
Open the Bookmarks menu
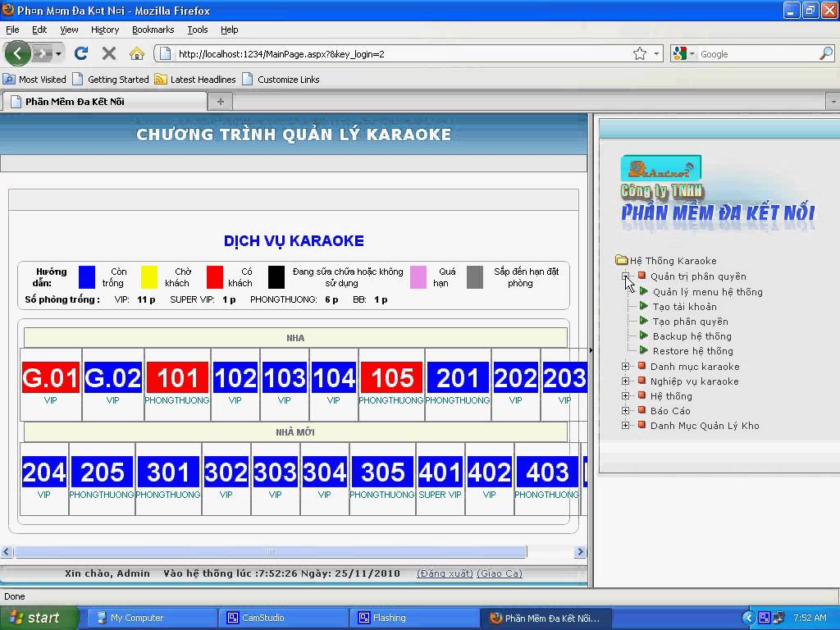click(153, 30)
